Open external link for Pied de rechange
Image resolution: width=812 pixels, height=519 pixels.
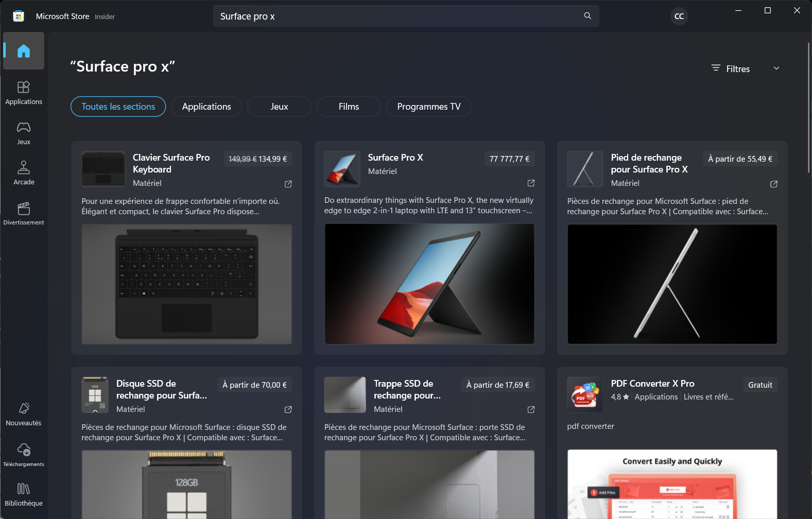[x=774, y=184]
